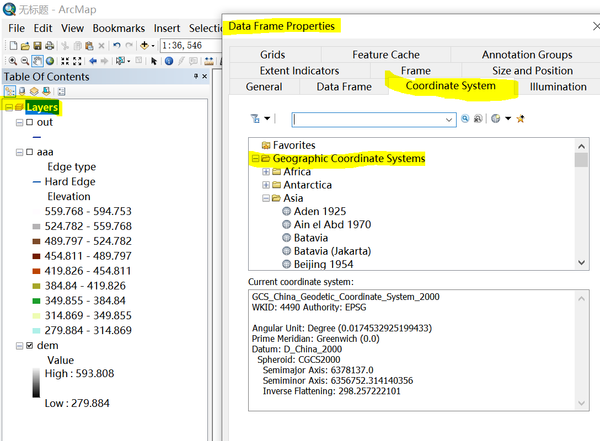Open the Bookmarks menu
Viewport: 600px width, 441px height.
coord(120,28)
